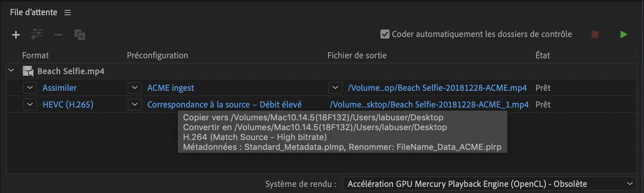Toggle Coder automatiquement les dossiers de contrôle
644x193 pixels.
(385, 34)
